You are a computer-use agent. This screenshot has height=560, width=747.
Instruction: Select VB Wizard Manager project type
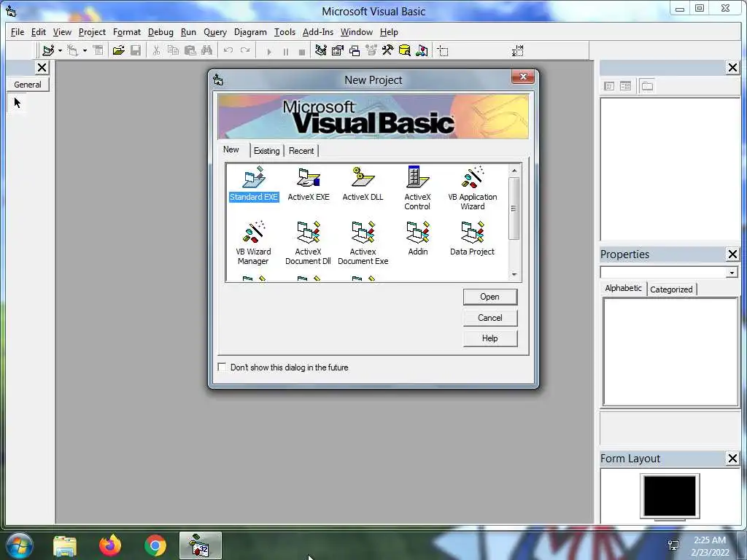coord(253,243)
